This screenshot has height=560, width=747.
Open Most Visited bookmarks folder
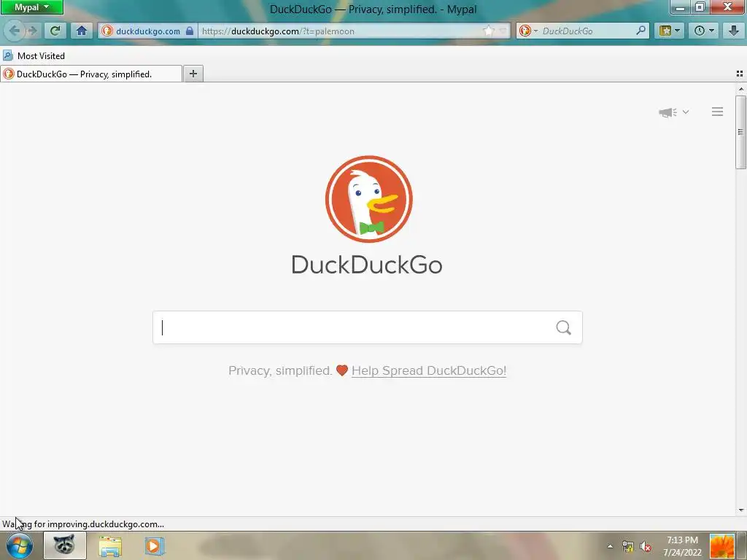coord(34,55)
